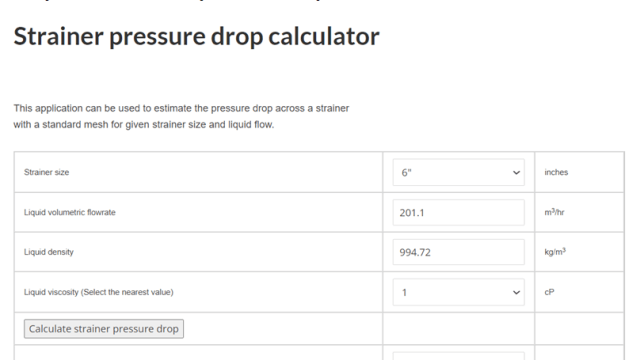Click the chevron arrow in Strainer size selector

[516, 173]
